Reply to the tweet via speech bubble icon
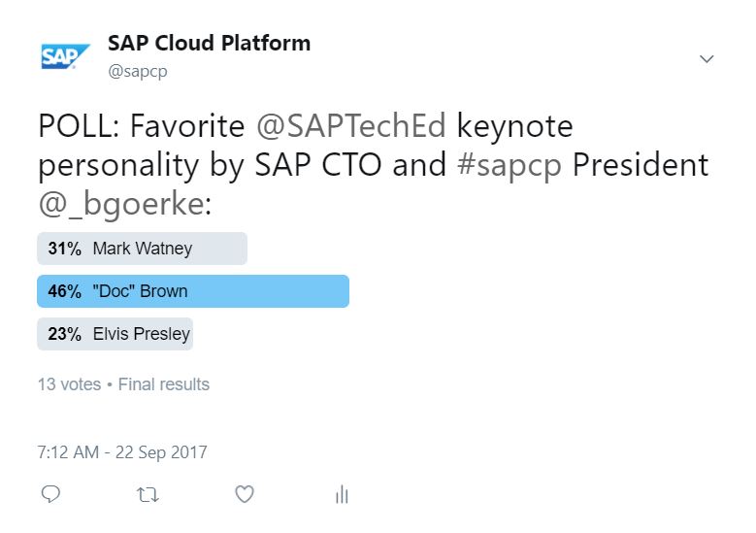 (51, 494)
